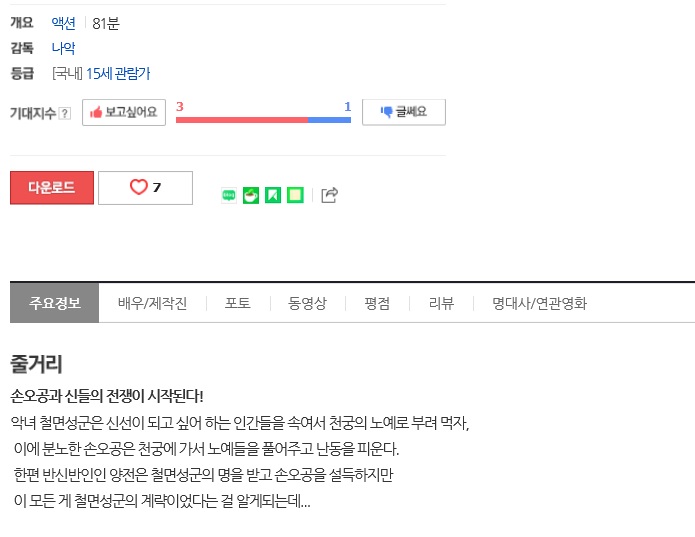Image resolution: width=695 pixels, height=537 pixels.
Task: Share to Naver Cafe cup icon
Action: [251, 195]
